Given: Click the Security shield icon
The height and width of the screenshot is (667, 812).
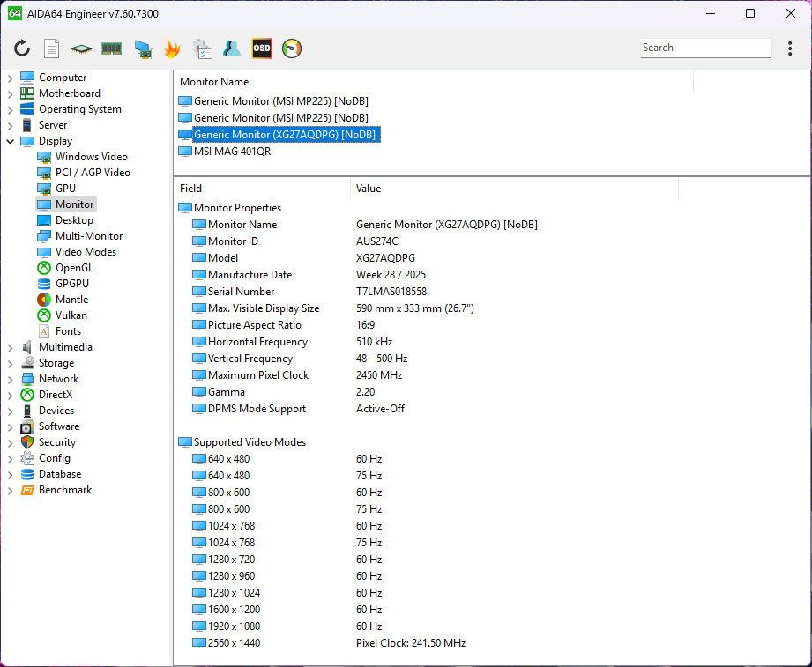Looking at the screenshot, I should [27, 442].
